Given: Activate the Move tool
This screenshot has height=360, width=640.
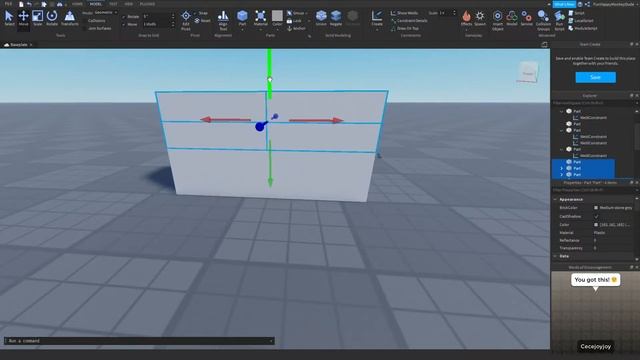Looking at the screenshot, I should (24, 18).
